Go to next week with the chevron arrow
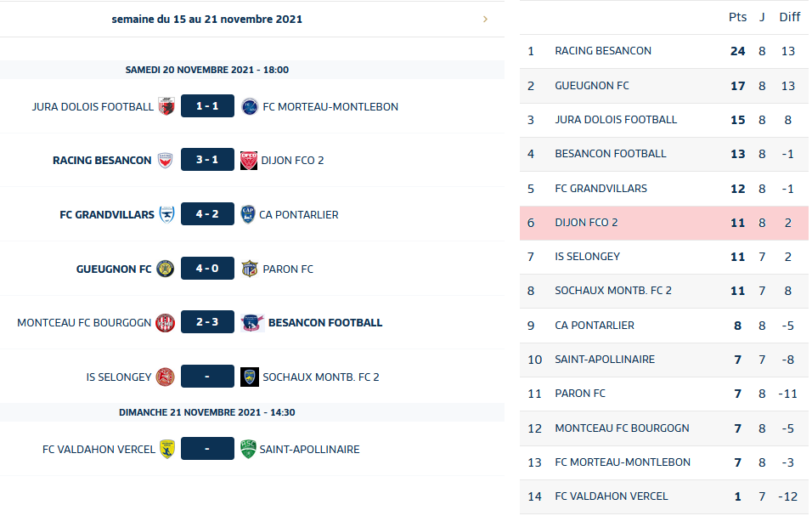 point(485,19)
